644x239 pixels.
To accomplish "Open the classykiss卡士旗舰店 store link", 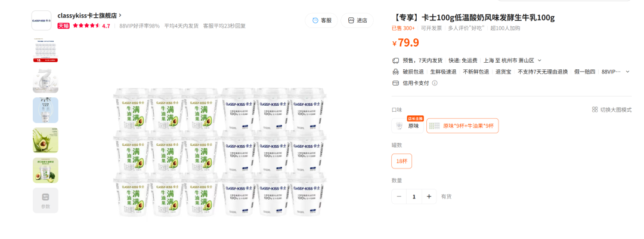I will pyautogui.click(x=88, y=15).
